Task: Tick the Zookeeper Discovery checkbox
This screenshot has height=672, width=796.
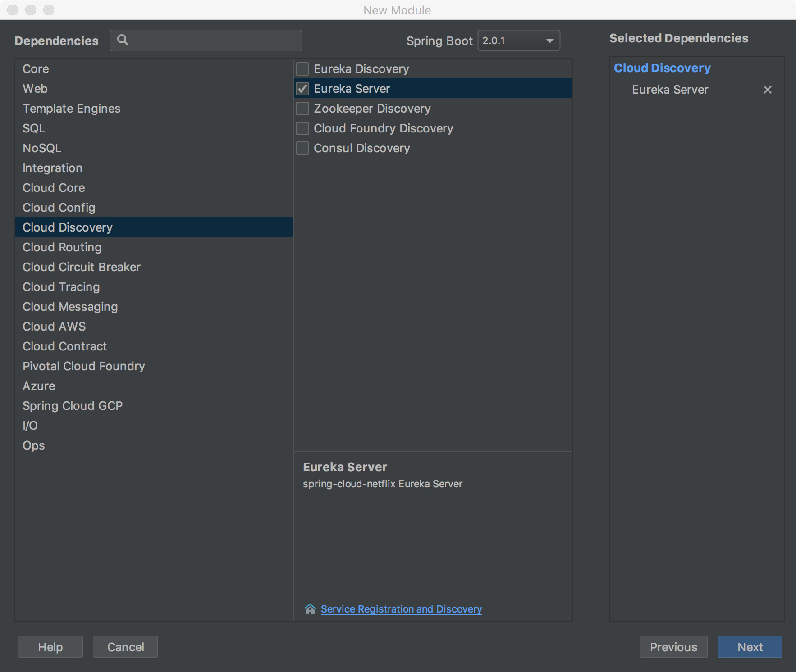Action: point(302,109)
